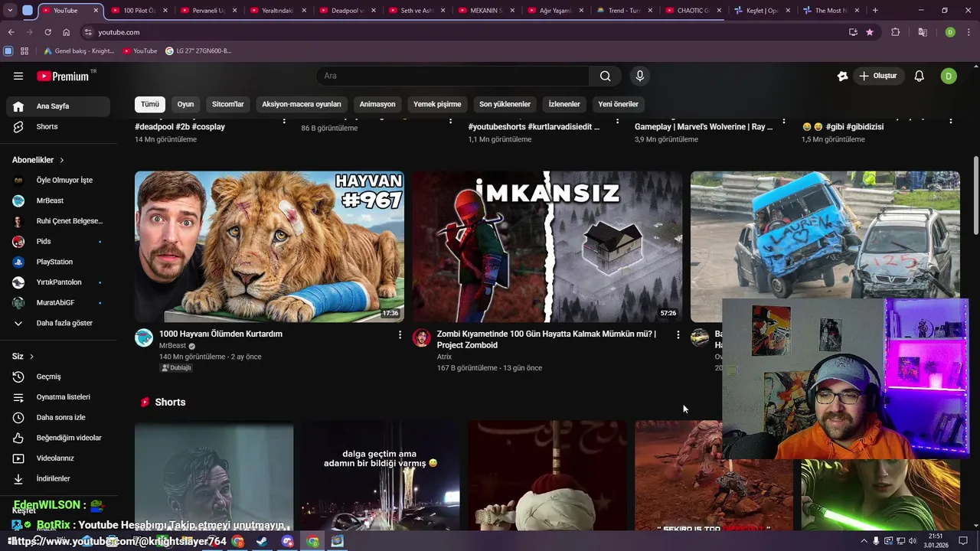Select the İzlenenler filter chip
Viewport: 980px width, 551px height.
[564, 104]
